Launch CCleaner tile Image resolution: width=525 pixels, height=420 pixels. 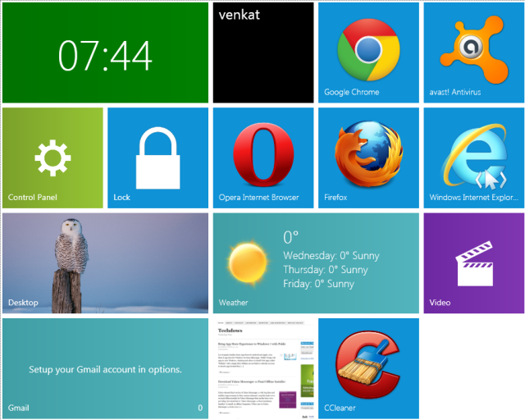pos(368,368)
